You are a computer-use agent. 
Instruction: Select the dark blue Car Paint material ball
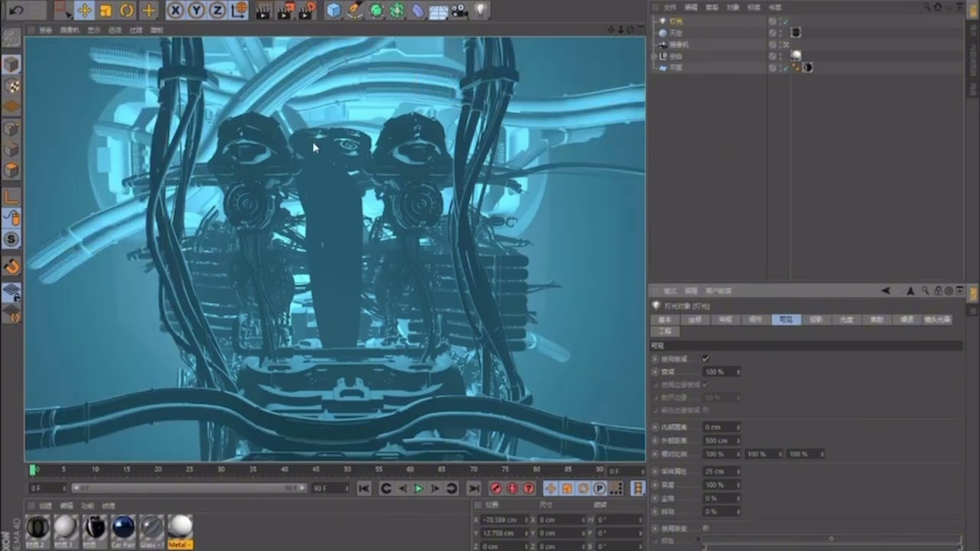pos(123,531)
